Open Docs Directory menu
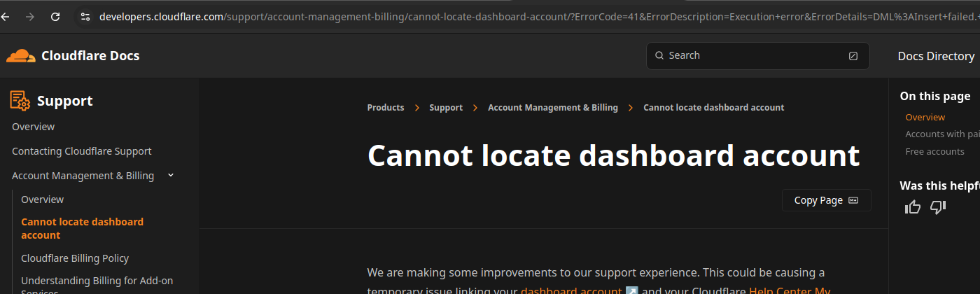The width and height of the screenshot is (980, 294). (x=936, y=56)
